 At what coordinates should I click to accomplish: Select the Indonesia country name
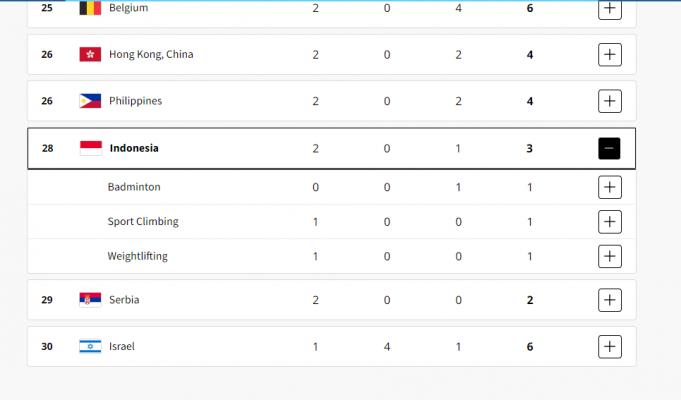pyautogui.click(x=133, y=148)
